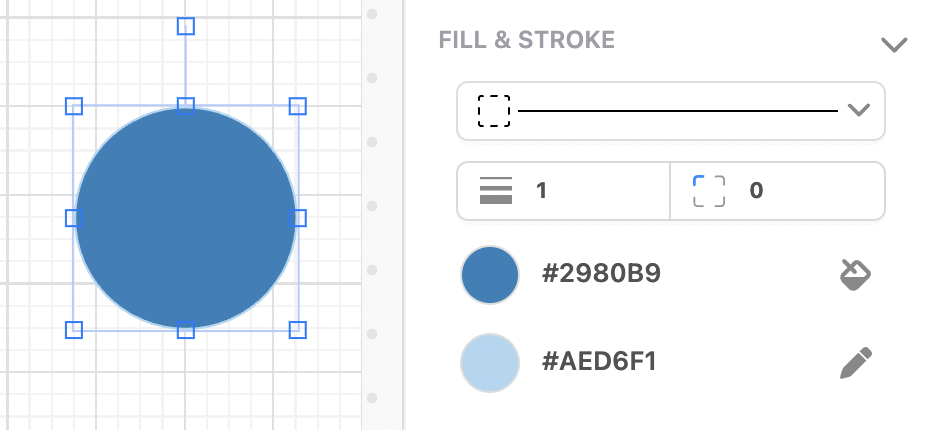Image resolution: width=930 pixels, height=430 pixels.
Task: Click the corner radius value 0
Action: tap(756, 190)
